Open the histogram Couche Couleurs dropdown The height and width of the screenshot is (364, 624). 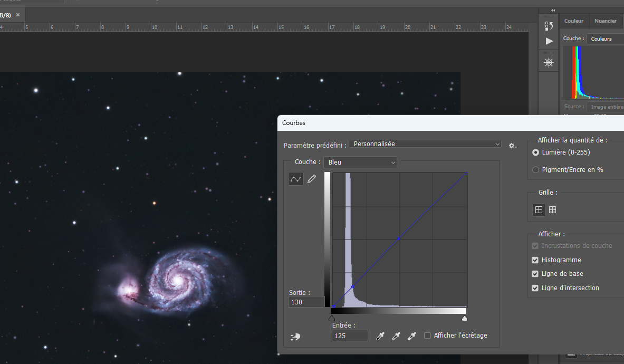point(606,39)
